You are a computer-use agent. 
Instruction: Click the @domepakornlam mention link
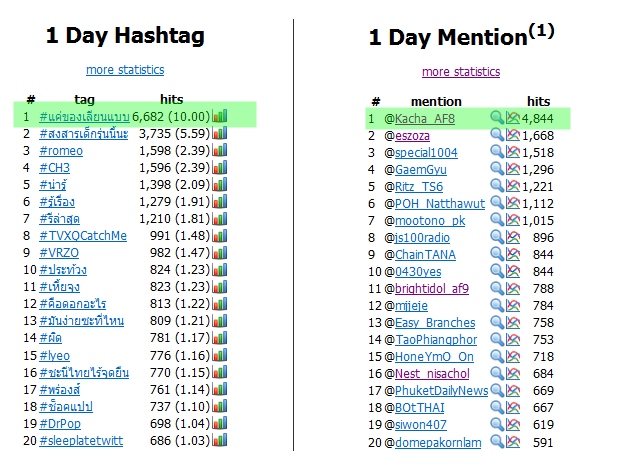pos(438,442)
